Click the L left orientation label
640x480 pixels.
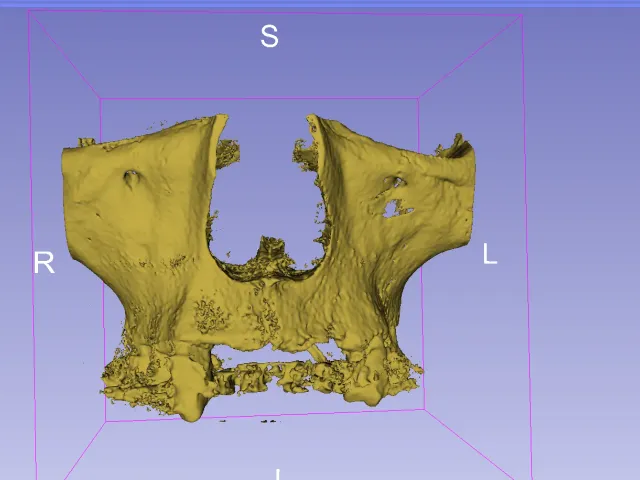[490, 253]
